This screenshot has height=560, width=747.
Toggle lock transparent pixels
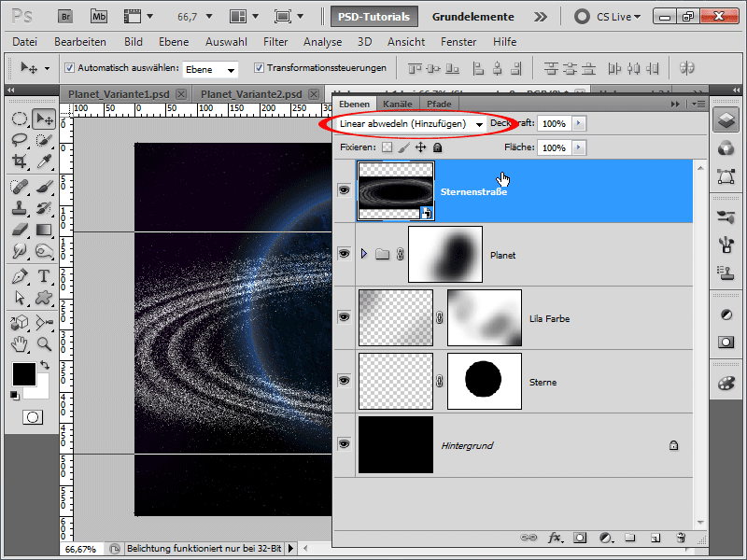388,147
